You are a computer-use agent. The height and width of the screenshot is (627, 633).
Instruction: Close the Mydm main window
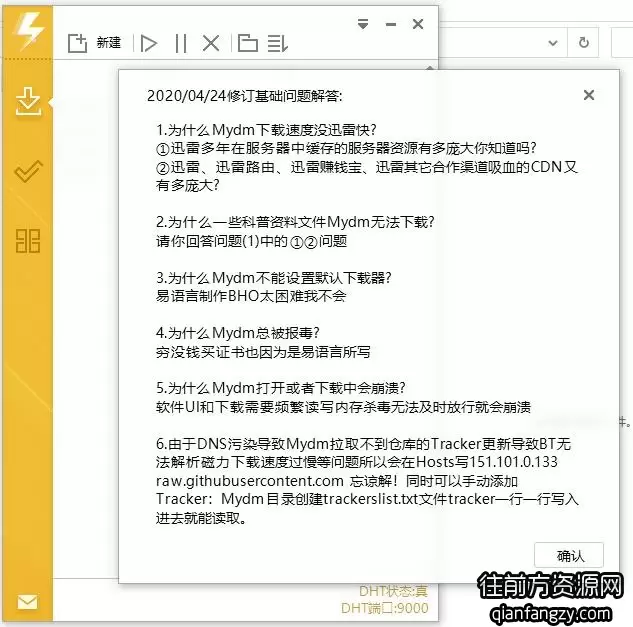(x=418, y=24)
